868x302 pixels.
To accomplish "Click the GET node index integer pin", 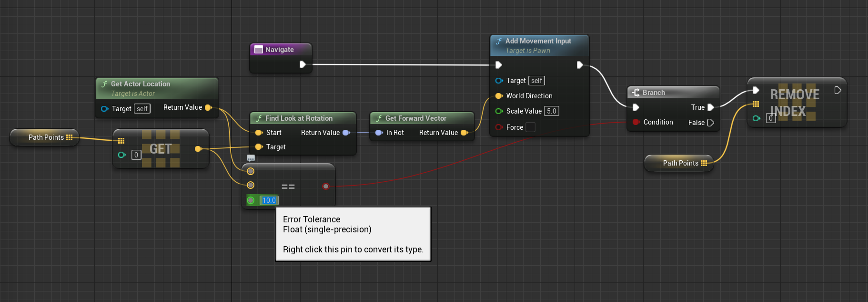I will tap(122, 155).
